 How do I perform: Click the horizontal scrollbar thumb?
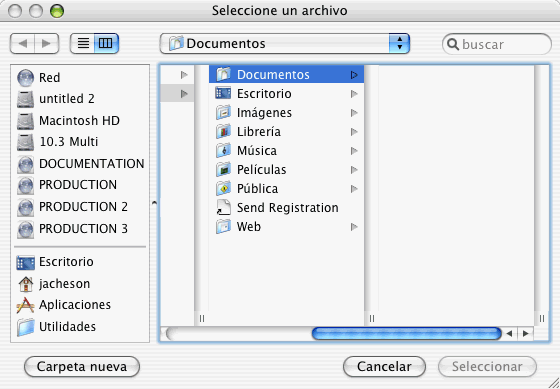406,334
